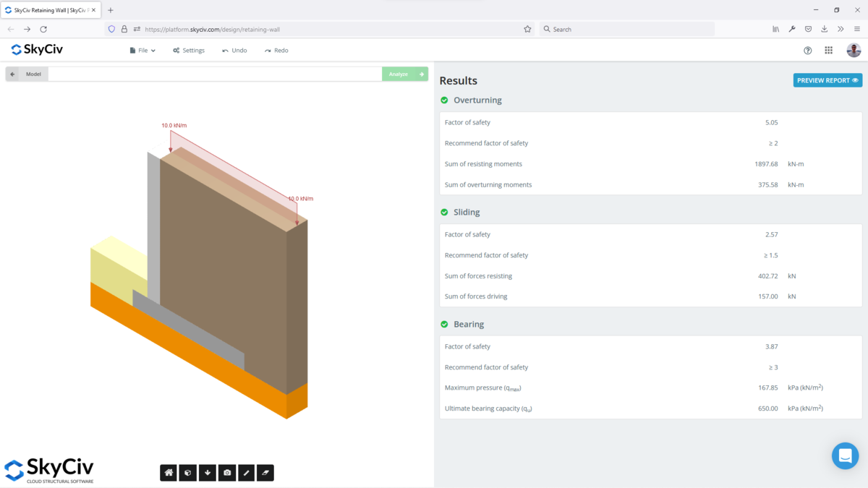Expand the browser toolbar overflow chevron

[841, 29]
